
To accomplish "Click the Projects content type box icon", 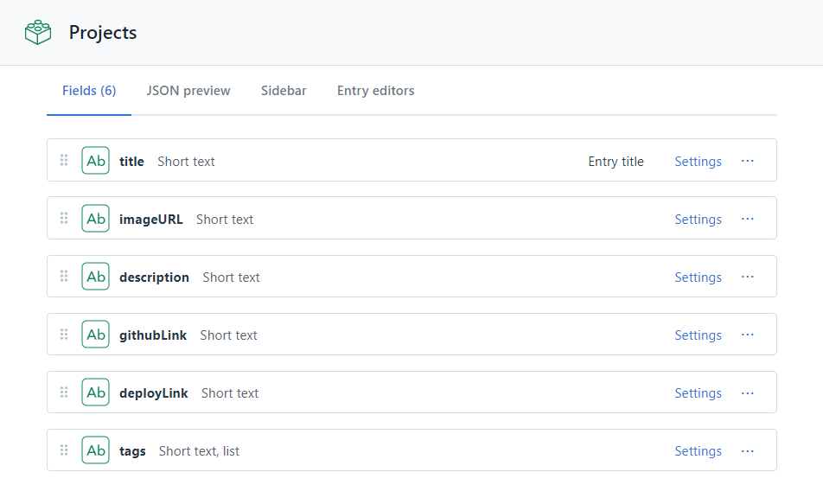I will 38,33.
